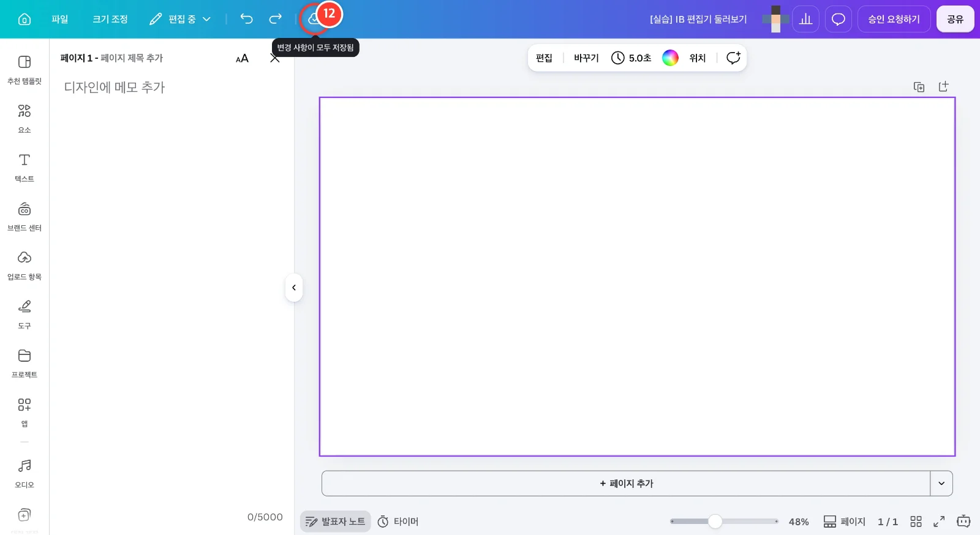Image resolution: width=980 pixels, height=535 pixels.
Task: Go to the Canva home icon
Action: click(24, 19)
